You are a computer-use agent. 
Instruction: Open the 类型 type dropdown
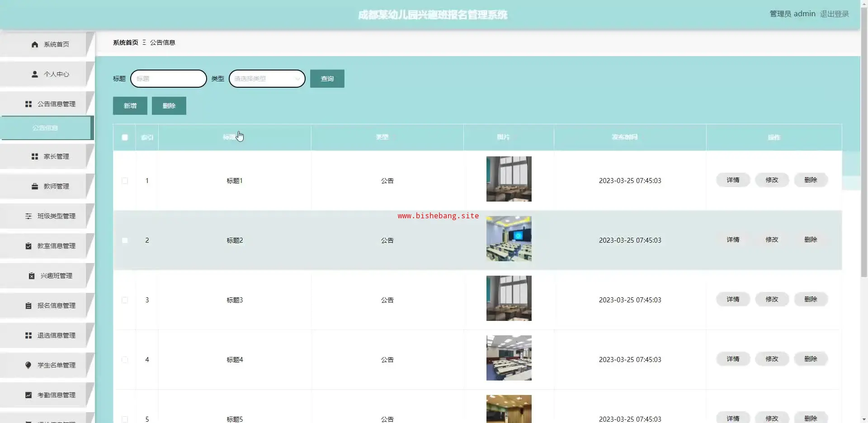(267, 79)
